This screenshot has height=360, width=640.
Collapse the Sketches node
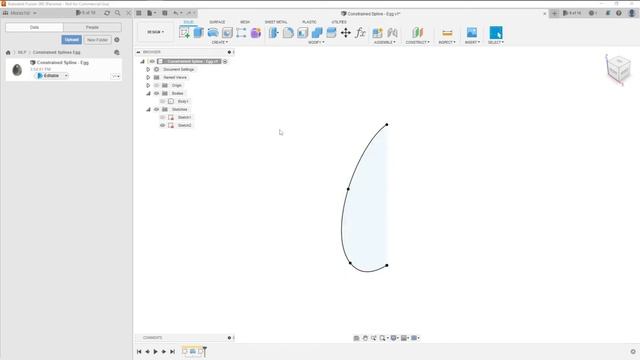click(148, 109)
